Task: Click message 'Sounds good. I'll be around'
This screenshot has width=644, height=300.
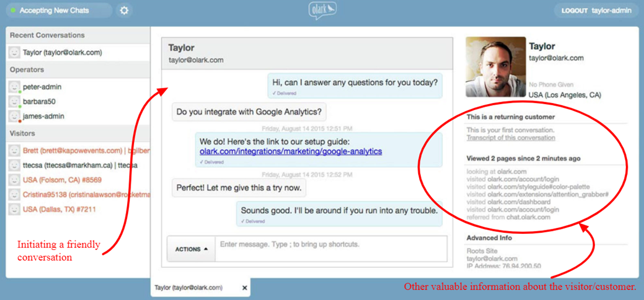Action: (339, 214)
